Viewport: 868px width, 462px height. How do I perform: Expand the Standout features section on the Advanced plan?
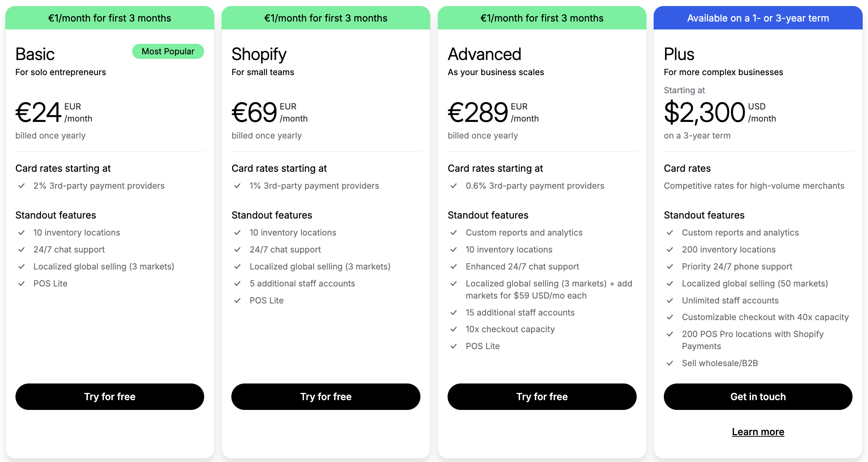coord(488,215)
